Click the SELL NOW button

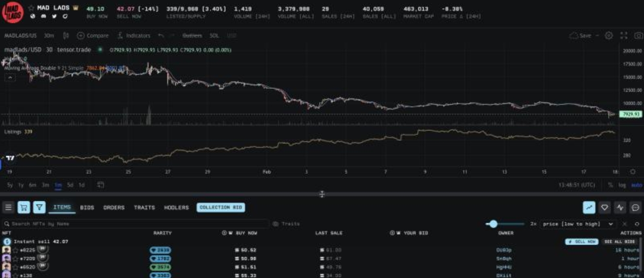[582, 242]
